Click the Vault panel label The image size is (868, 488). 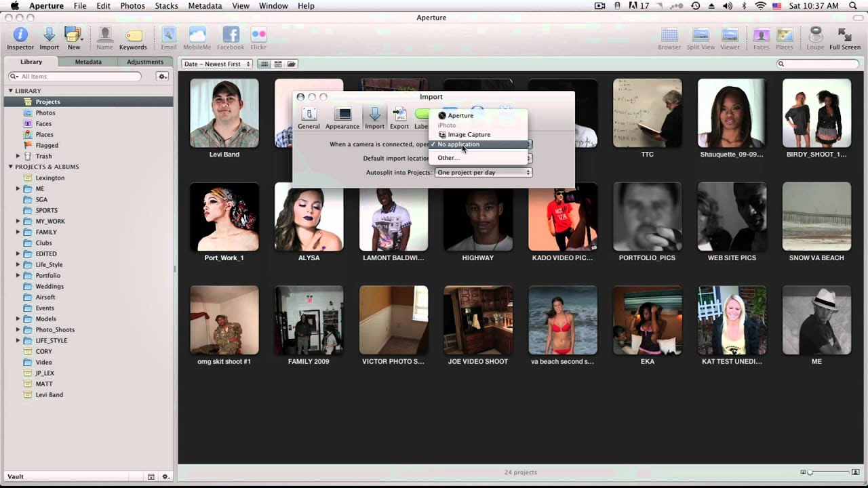coord(16,476)
